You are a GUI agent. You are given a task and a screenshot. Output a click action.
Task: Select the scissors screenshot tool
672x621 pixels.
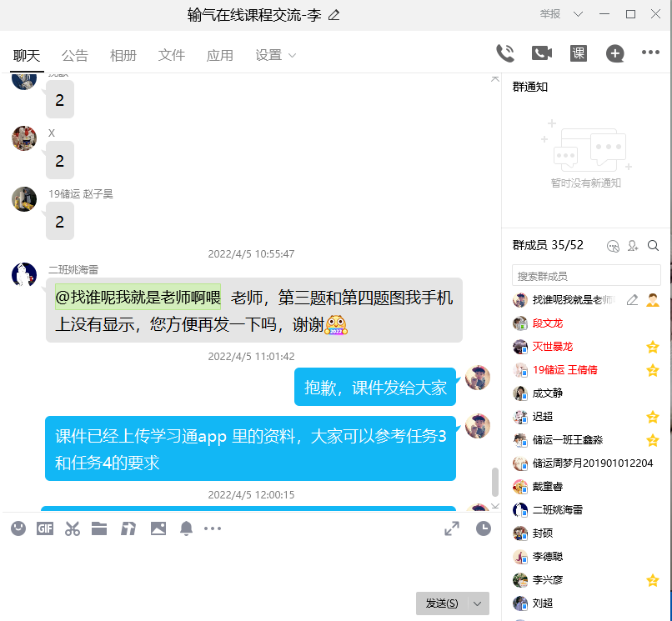point(73,528)
